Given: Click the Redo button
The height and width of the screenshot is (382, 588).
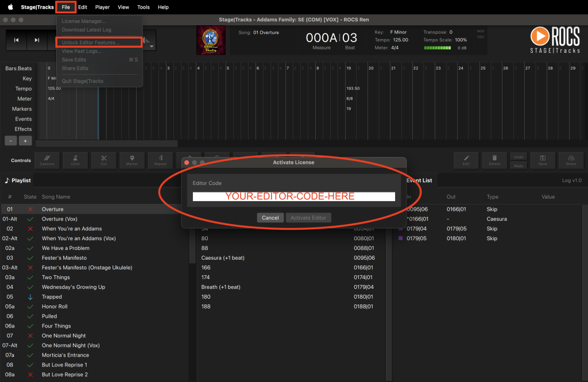Looking at the screenshot, I should (x=519, y=165).
